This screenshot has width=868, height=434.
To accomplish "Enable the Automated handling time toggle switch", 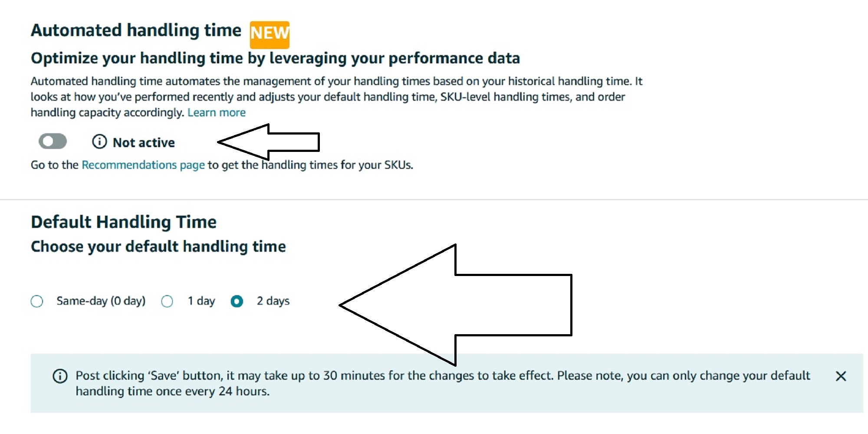I will (53, 141).
